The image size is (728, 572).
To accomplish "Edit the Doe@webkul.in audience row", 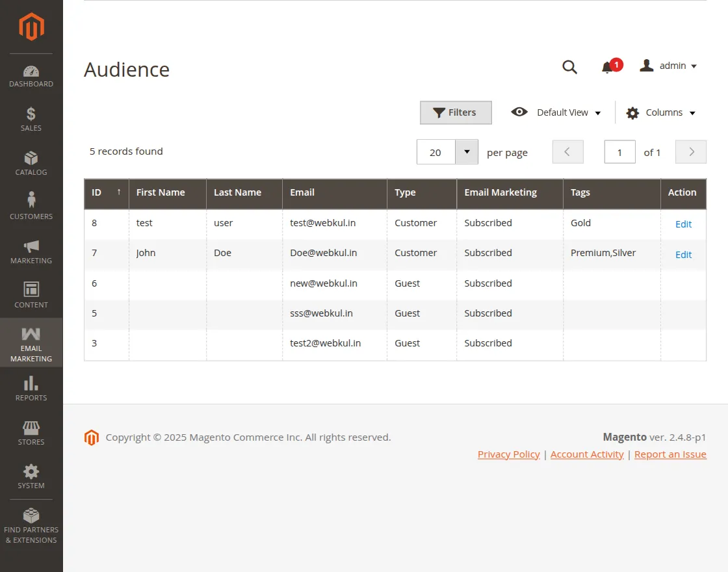I will coord(683,255).
